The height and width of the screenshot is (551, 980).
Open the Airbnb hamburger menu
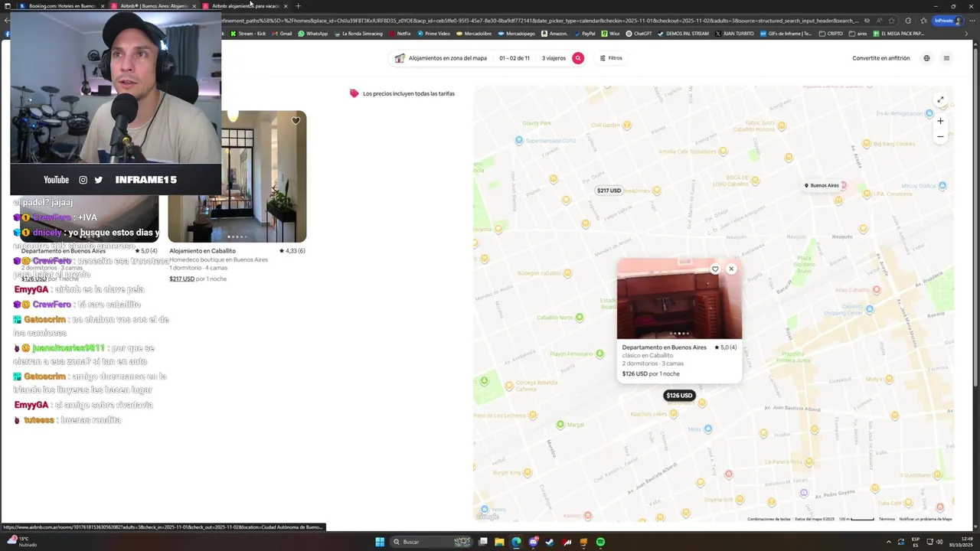click(946, 58)
